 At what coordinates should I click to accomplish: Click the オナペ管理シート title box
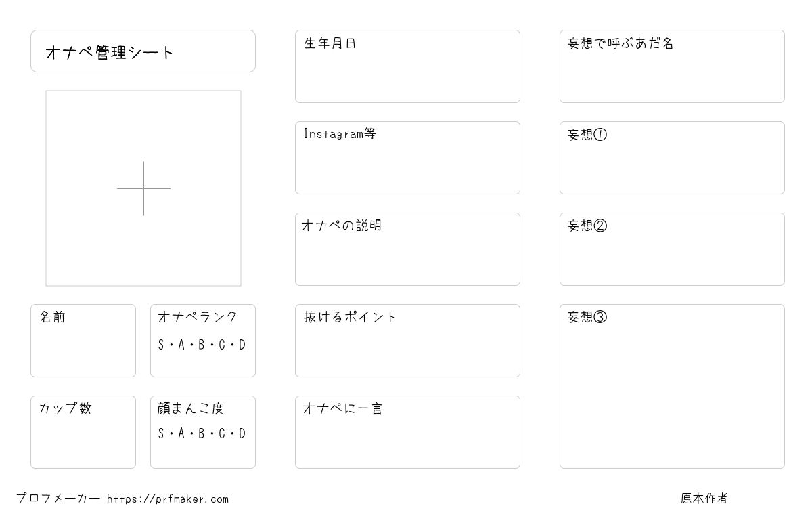pyautogui.click(x=143, y=51)
